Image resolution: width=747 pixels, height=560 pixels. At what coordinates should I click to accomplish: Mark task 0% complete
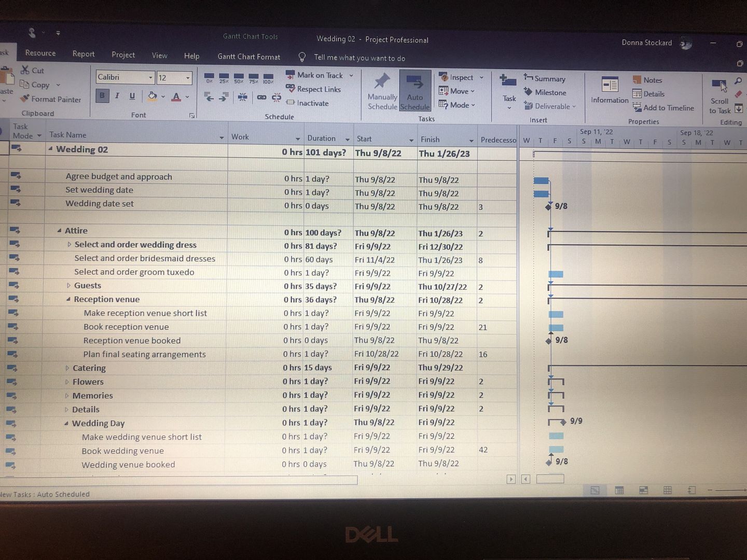209,78
